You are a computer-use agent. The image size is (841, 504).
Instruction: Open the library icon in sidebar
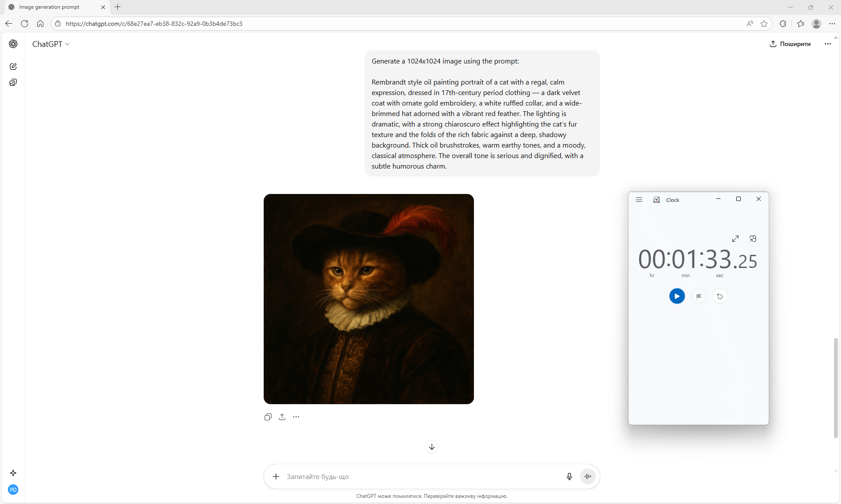[x=13, y=83]
